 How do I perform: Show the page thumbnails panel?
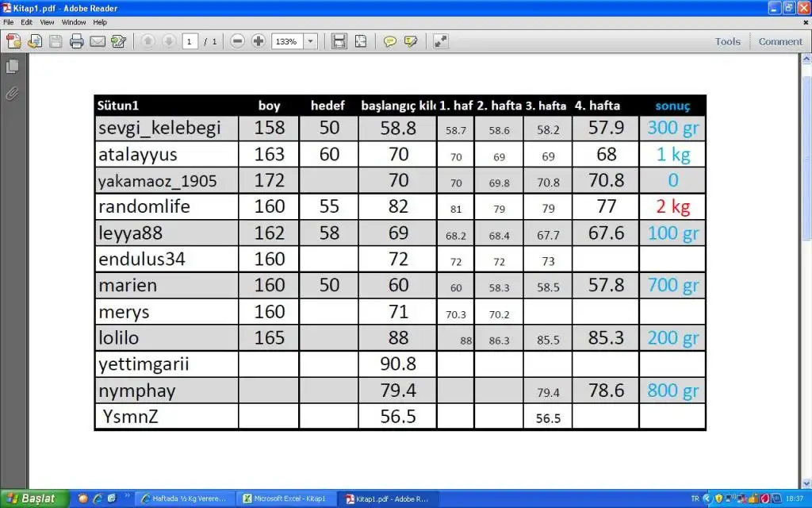(x=13, y=67)
